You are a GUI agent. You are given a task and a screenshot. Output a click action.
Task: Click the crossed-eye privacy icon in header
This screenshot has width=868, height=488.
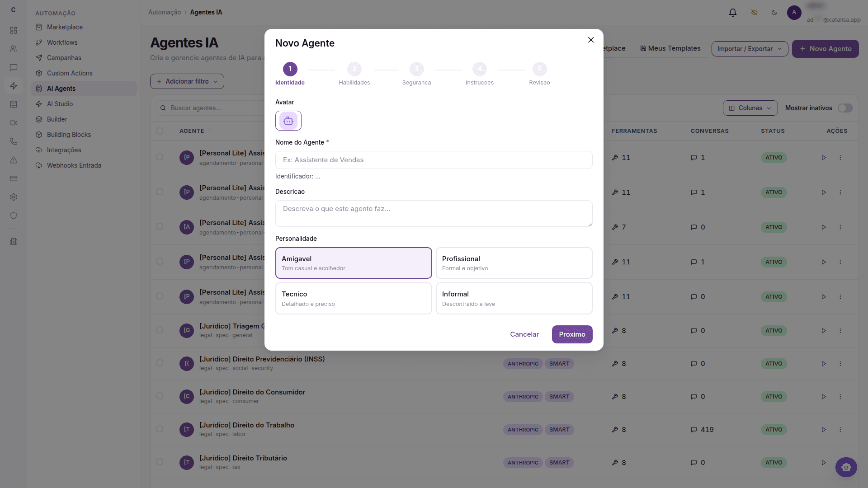tap(754, 13)
